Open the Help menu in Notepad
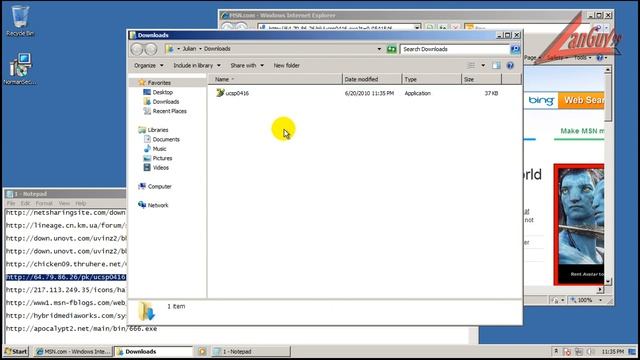Viewport: 640px width, 360px height. coord(80,203)
